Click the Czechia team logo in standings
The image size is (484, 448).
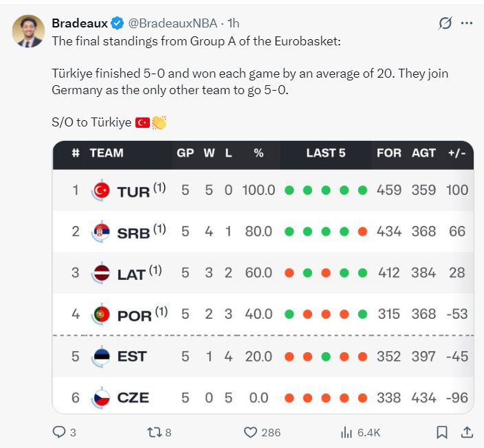tap(101, 398)
